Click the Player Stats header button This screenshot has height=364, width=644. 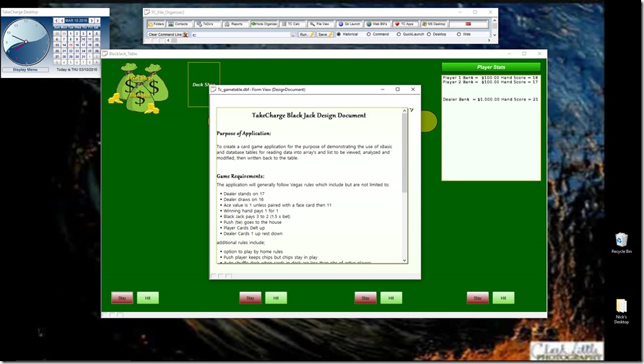click(x=490, y=67)
